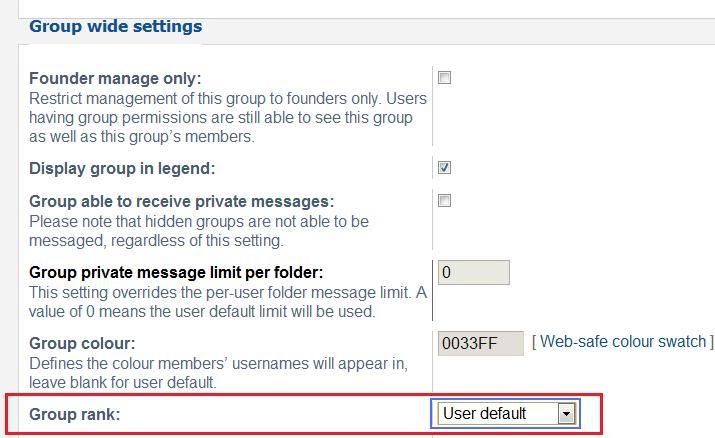Viewport: 715px width, 438px height.
Task: Click the Group rank label
Action: (x=74, y=414)
